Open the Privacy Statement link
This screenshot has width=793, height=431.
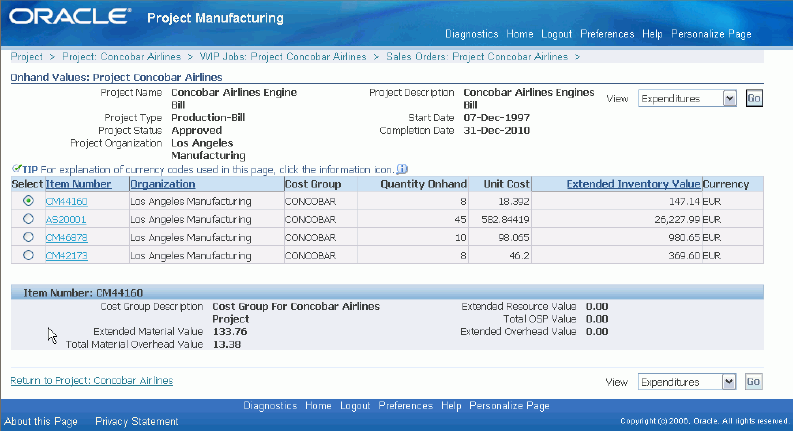pyautogui.click(x=137, y=421)
